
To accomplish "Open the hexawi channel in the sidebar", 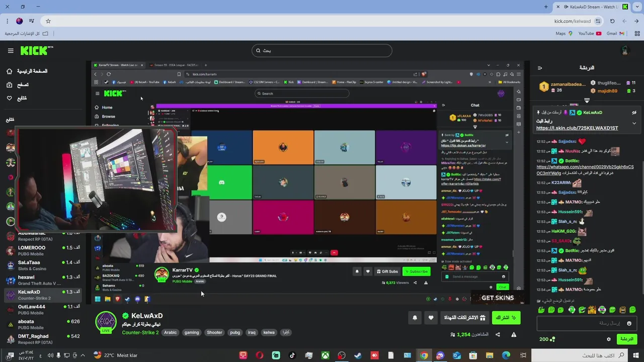I will (42, 280).
